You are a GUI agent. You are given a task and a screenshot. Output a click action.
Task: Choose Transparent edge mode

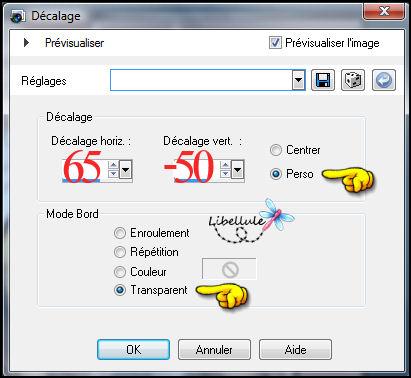click(x=120, y=290)
